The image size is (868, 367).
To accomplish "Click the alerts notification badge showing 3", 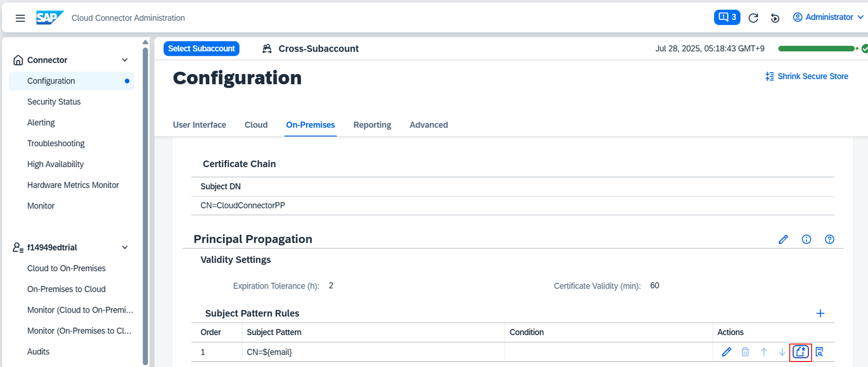I will 727,17.
